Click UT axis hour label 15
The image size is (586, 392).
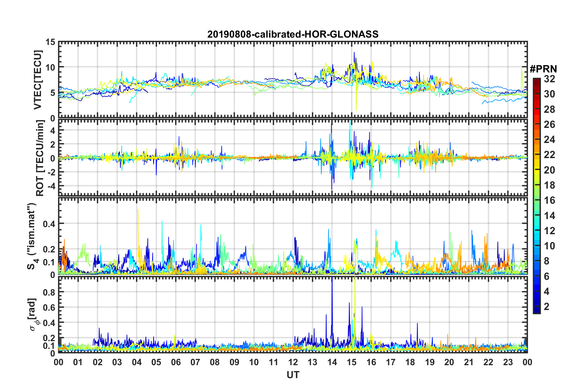point(352,362)
